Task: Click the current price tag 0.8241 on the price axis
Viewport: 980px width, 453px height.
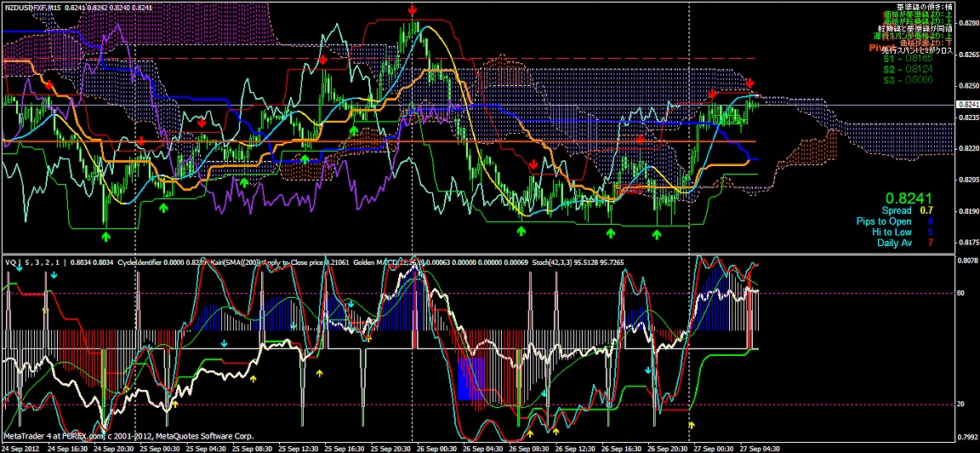Action: (968, 104)
